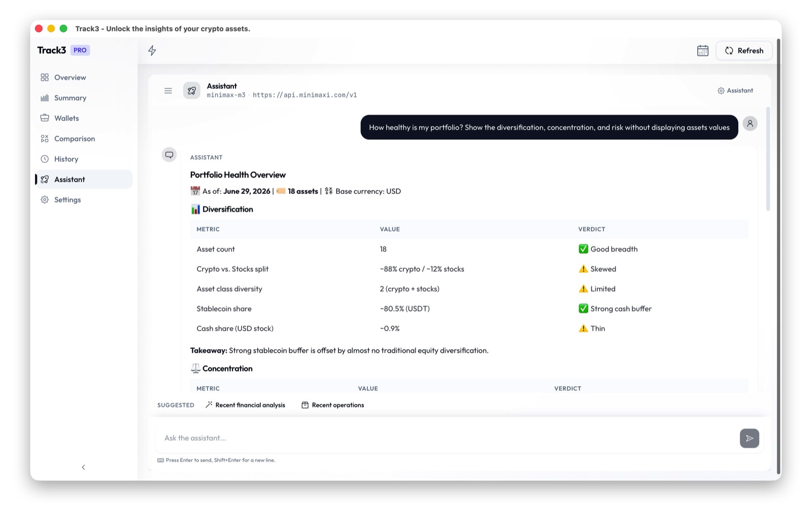812x521 pixels.
Task: Focus the Ask the assistant input field
Action: [448, 438]
